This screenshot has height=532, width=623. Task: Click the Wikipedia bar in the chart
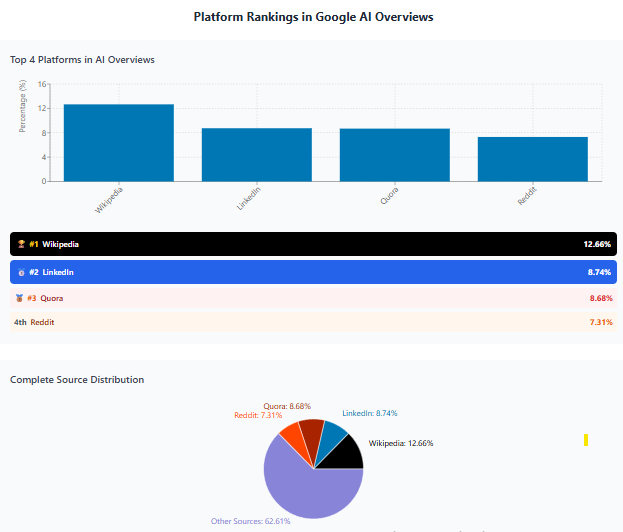pos(119,143)
